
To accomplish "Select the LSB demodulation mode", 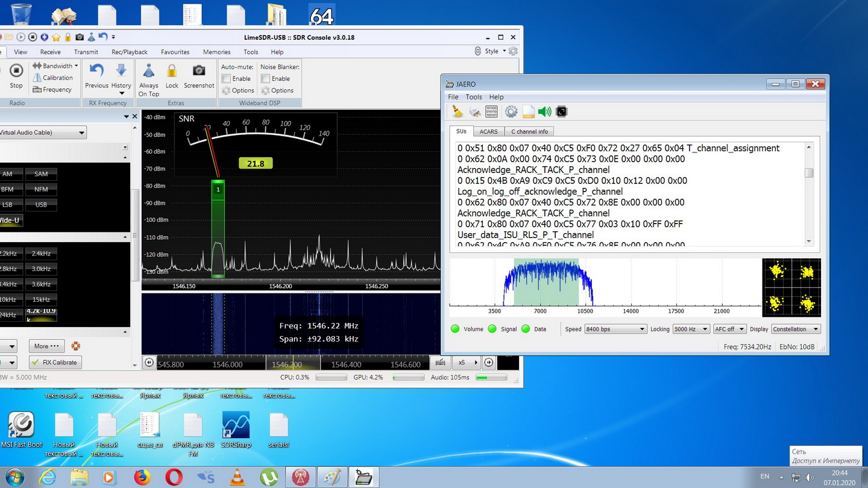I will coord(8,205).
